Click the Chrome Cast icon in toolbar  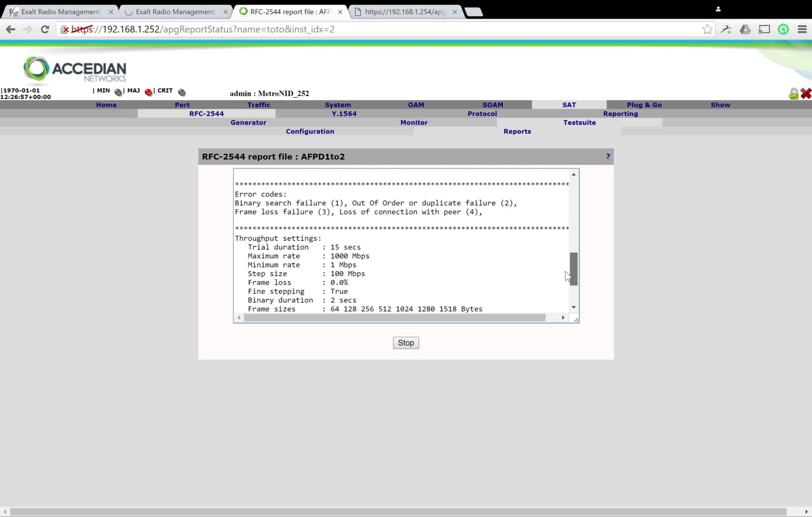(764, 29)
